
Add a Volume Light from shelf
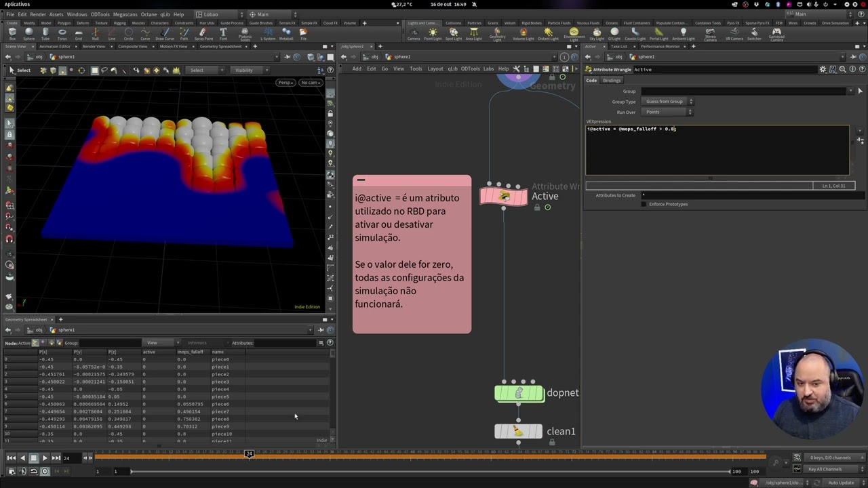pyautogui.click(x=523, y=34)
